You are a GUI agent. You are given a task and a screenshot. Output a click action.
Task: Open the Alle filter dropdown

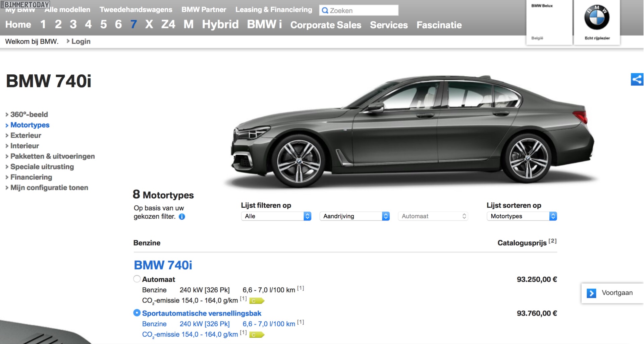(x=276, y=216)
